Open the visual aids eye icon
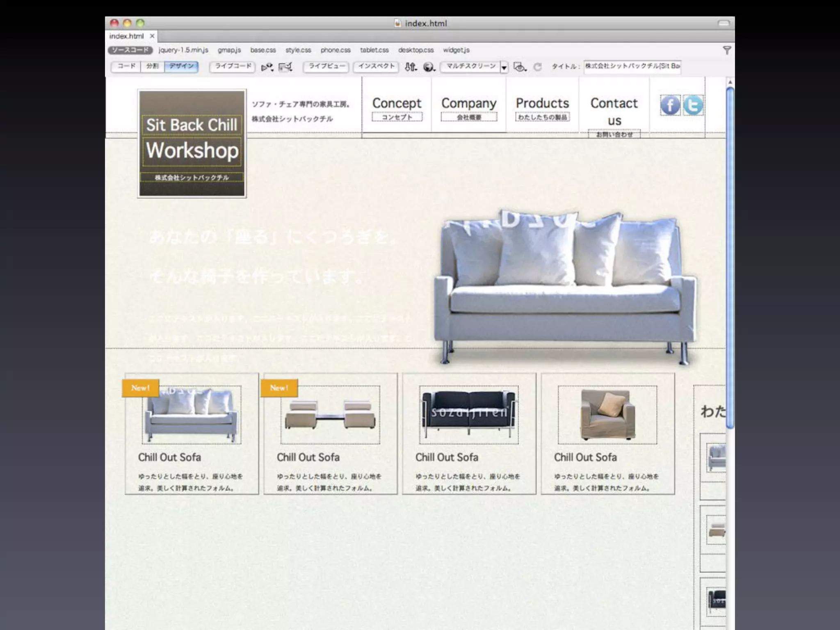The image size is (840, 630). tap(520, 67)
